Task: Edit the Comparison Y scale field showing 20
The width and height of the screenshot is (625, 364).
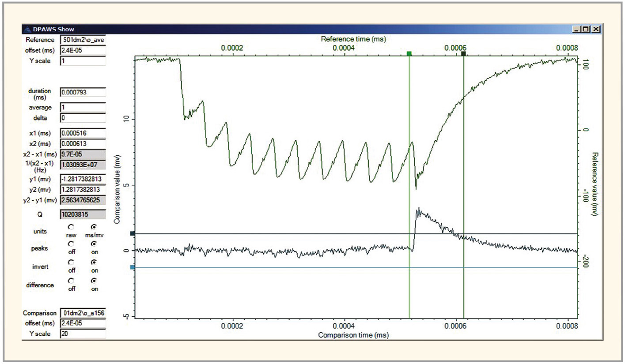Action: tap(83, 334)
